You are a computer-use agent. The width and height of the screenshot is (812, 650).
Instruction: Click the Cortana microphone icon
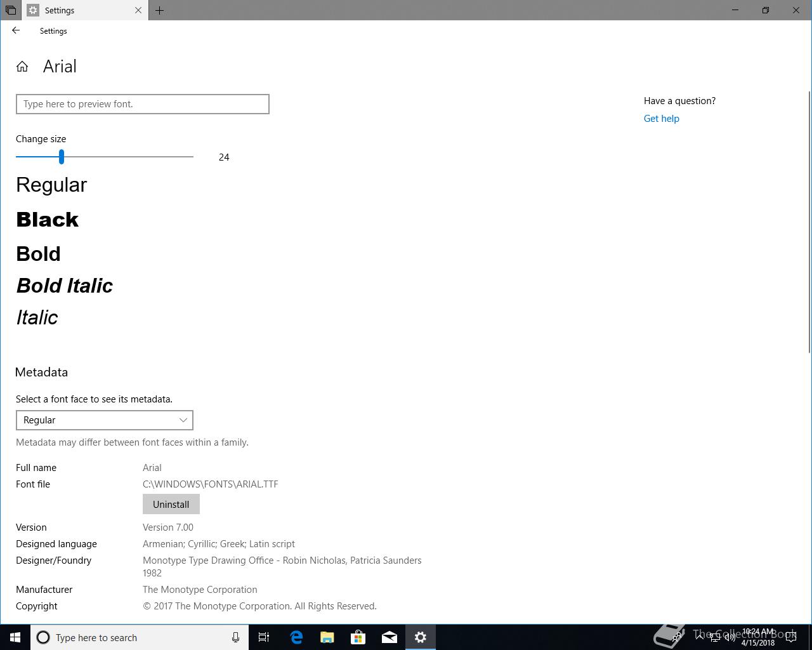tap(235, 637)
